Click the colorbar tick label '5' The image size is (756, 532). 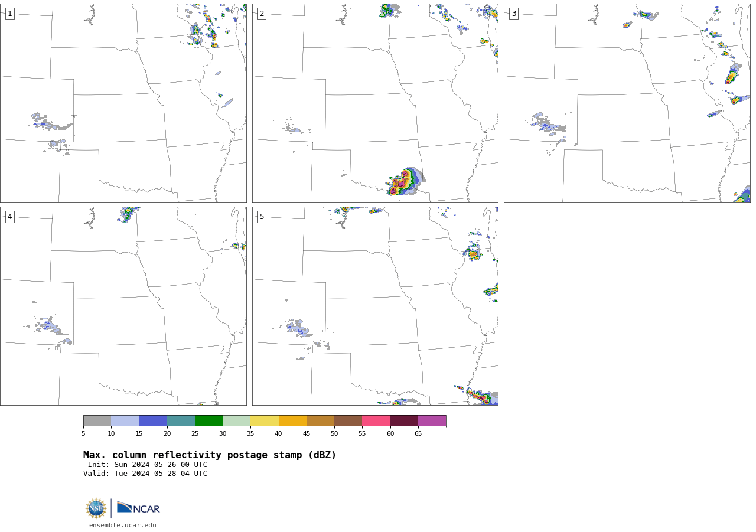[x=83, y=434]
